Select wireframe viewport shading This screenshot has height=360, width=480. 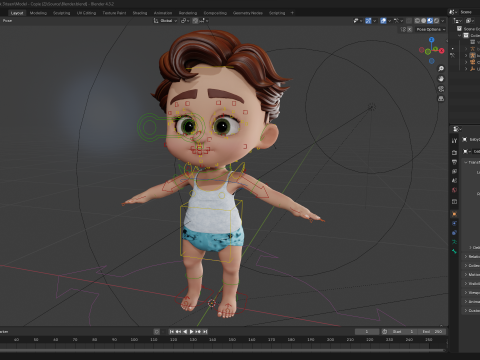[417, 21]
